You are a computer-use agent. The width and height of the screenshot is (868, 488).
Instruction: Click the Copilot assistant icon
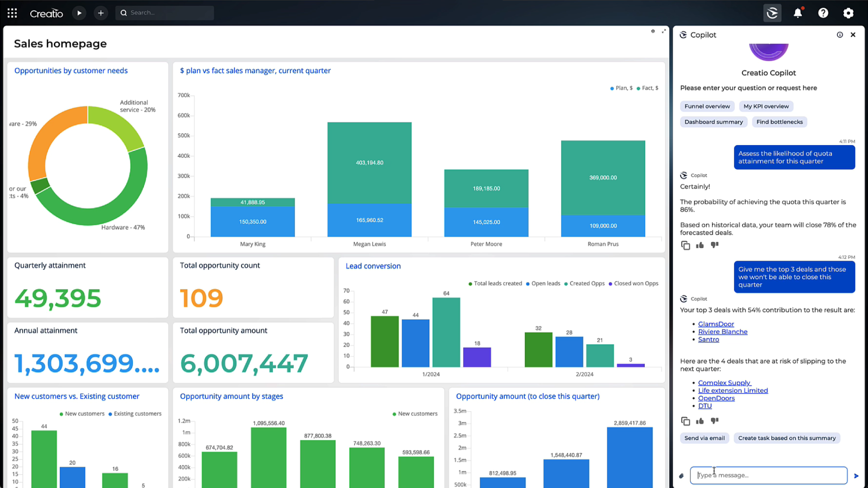(x=773, y=13)
